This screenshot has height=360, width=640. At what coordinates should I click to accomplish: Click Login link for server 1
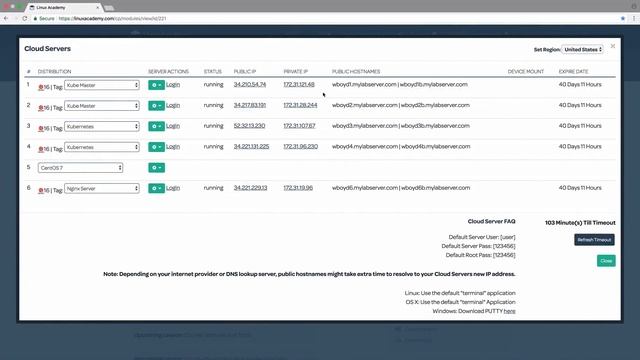173,84
